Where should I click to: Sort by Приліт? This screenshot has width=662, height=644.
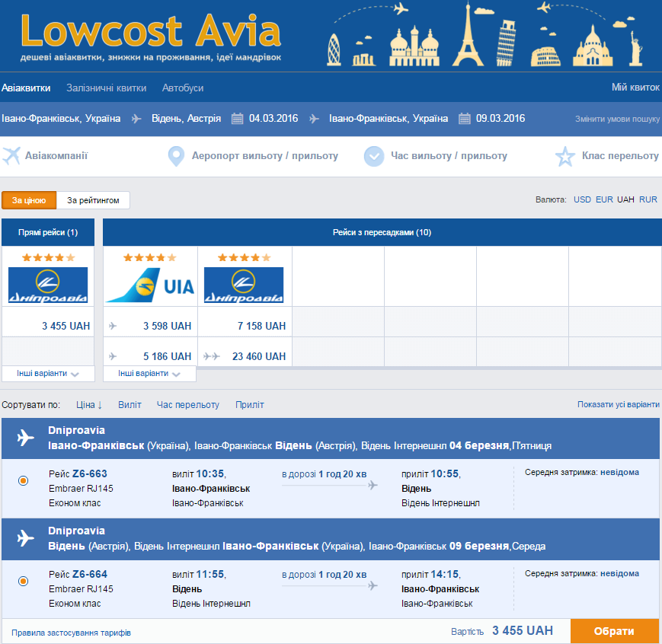pos(250,405)
